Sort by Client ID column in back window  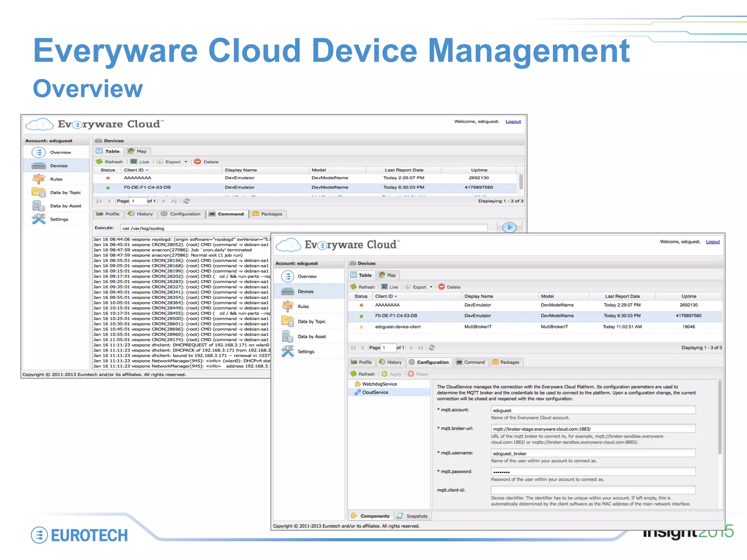click(172, 170)
